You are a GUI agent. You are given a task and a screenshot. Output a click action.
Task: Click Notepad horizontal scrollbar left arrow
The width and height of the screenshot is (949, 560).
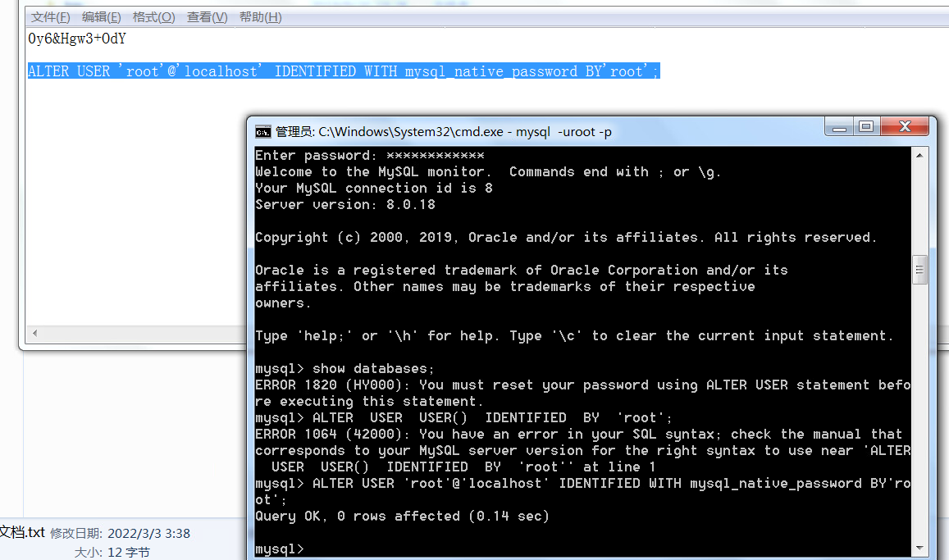coord(35,333)
